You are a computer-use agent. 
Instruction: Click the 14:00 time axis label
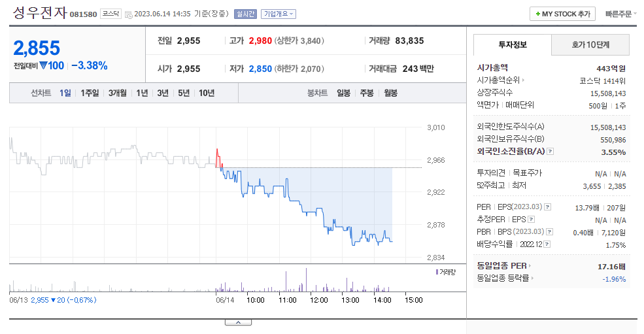coord(382,300)
